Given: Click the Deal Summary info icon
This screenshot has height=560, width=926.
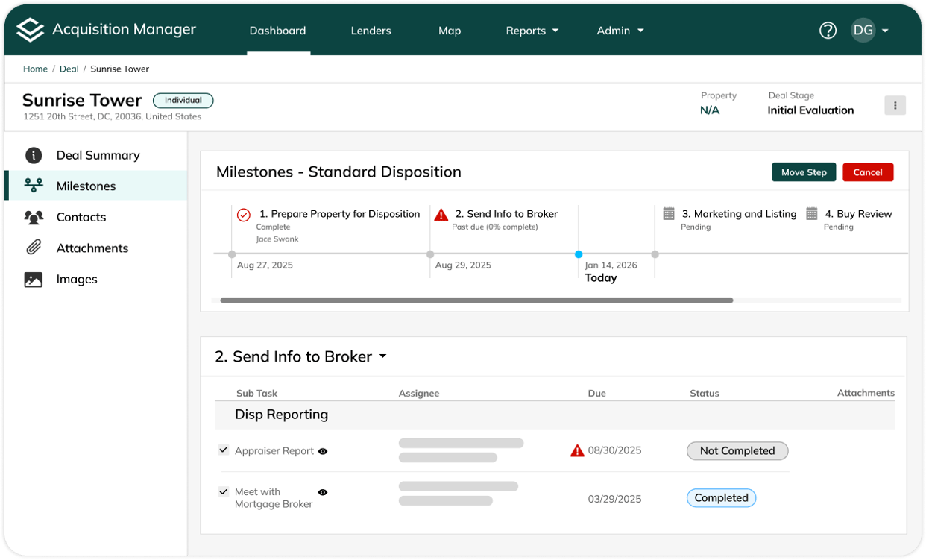Looking at the screenshot, I should point(34,155).
